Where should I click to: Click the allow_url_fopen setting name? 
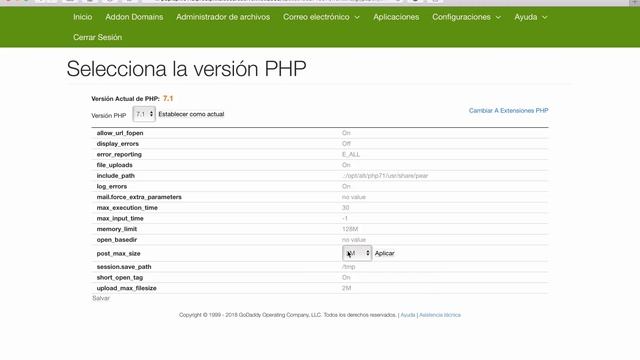(120, 133)
